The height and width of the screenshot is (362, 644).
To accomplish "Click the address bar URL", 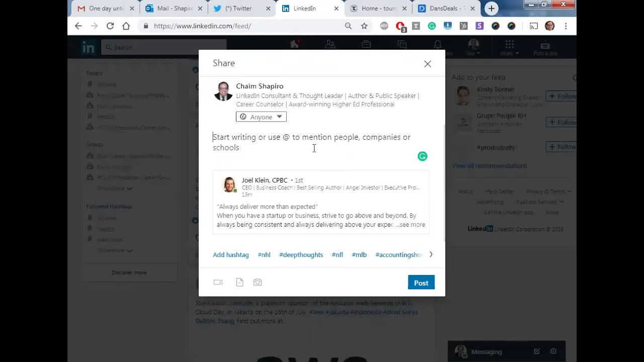I will pyautogui.click(x=203, y=26).
